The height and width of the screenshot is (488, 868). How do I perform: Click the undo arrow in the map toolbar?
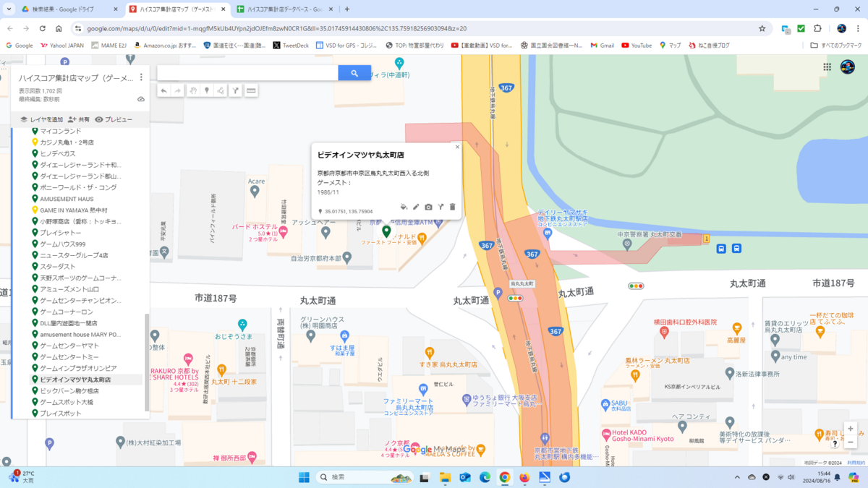point(164,91)
